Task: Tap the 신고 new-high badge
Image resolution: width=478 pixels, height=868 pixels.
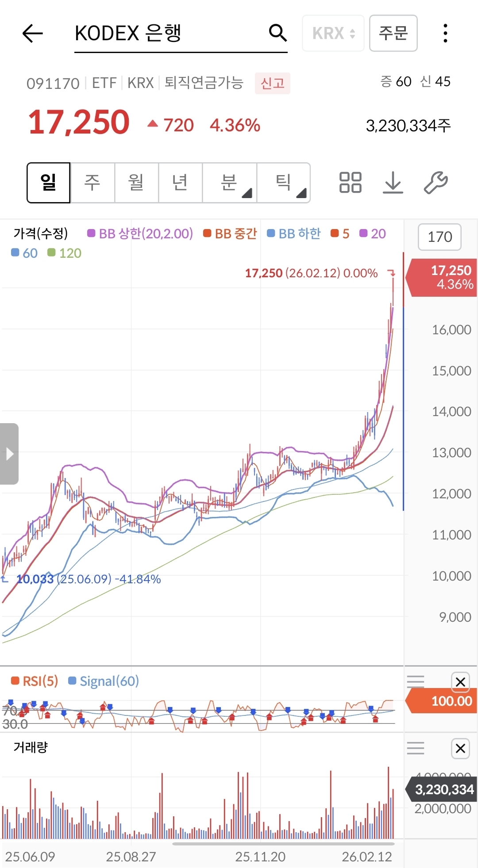Action: click(272, 83)
